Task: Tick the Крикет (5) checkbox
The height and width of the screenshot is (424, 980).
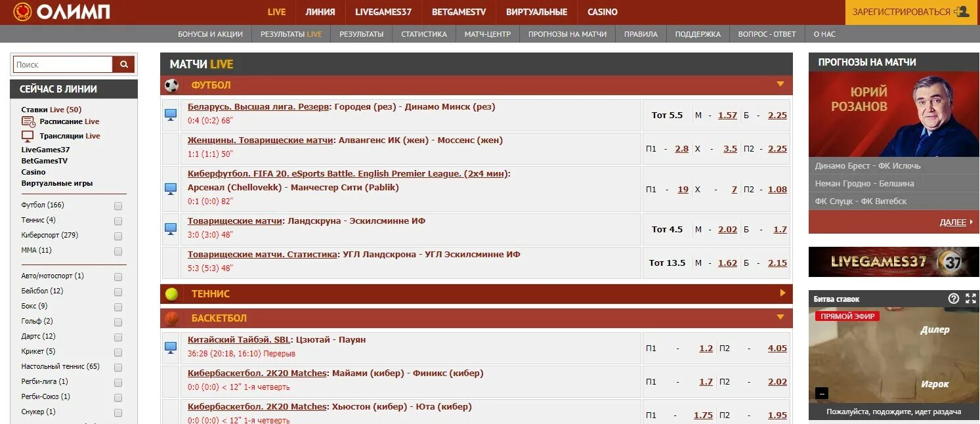Action: point(118,352)
